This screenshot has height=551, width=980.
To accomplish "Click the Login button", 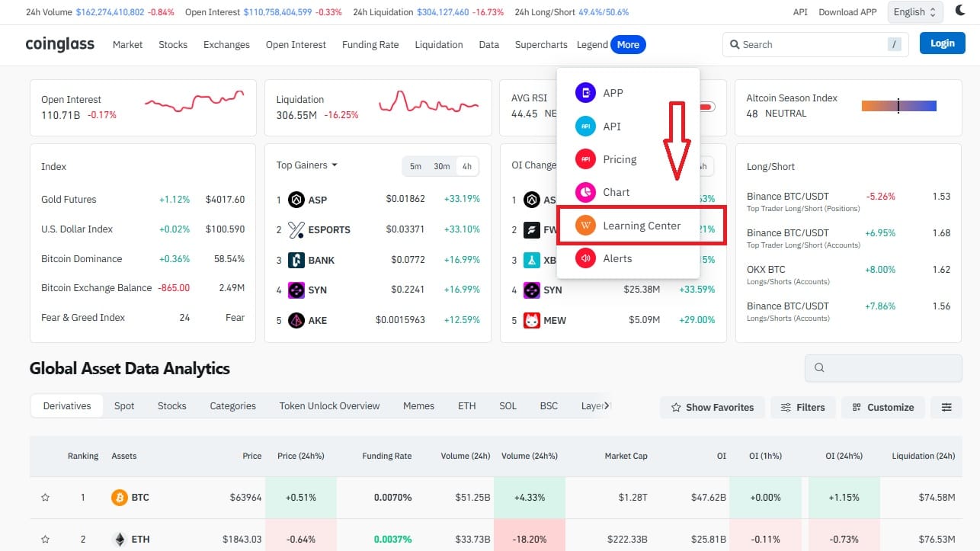I will click(942, 43).
